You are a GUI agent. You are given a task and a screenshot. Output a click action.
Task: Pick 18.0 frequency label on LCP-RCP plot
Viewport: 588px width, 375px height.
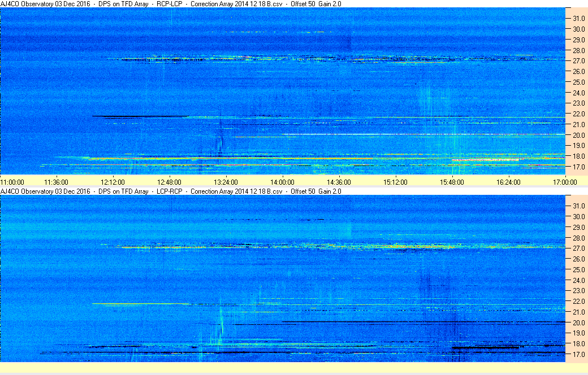[578, 343]
